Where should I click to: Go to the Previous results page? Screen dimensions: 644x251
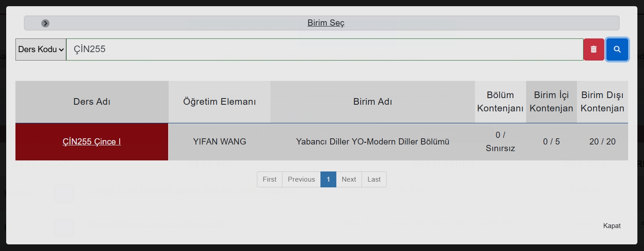click(x=301, y=179)
